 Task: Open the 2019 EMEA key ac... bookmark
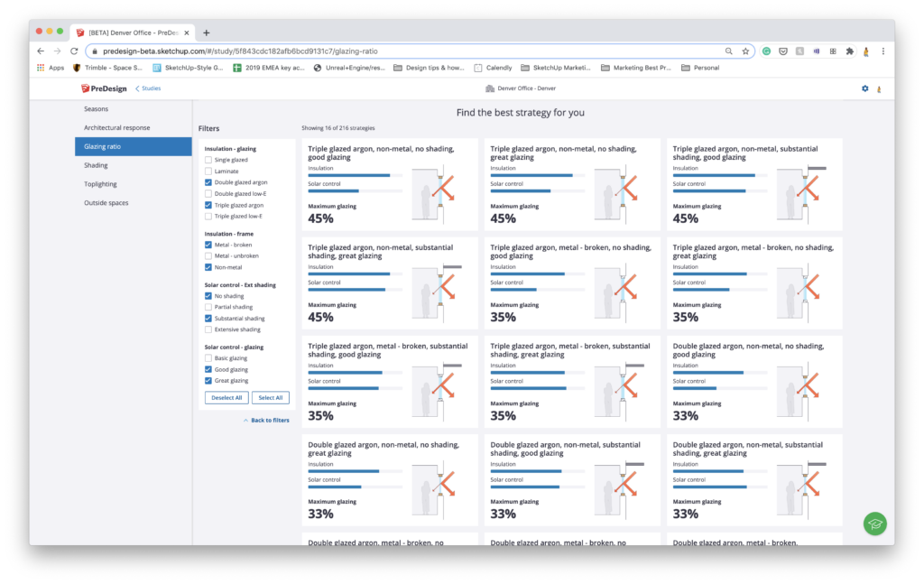pos(269,68)
